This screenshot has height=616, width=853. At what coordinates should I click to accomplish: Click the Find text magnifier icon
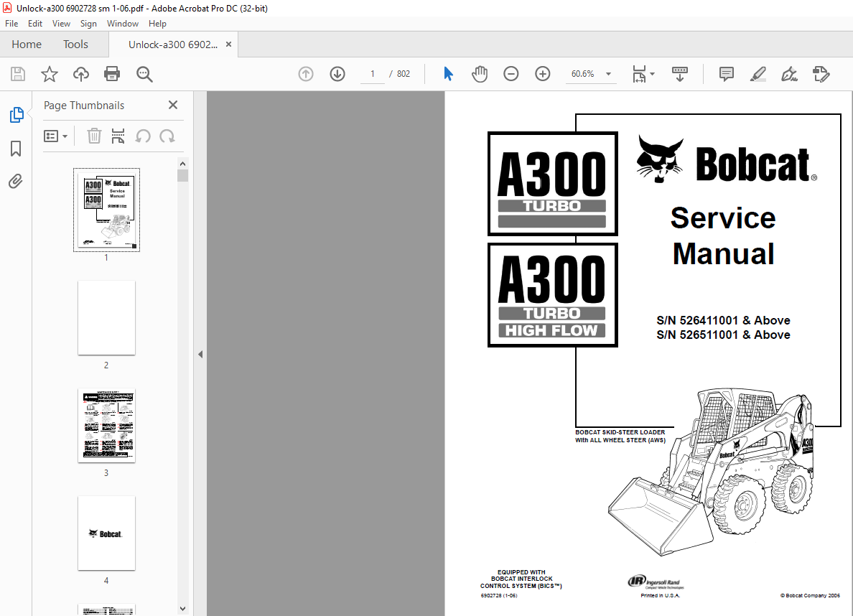[x=144, y=74]
